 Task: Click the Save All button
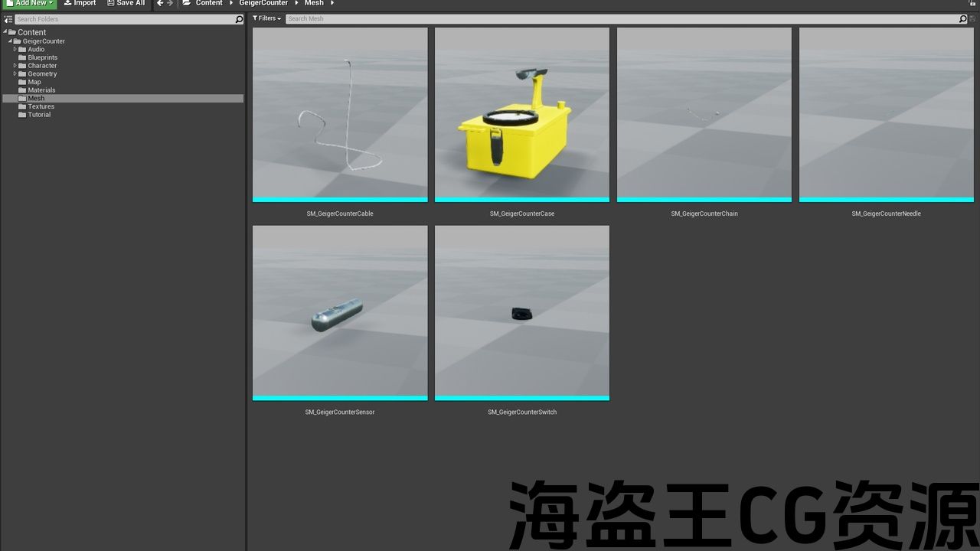click(x=126, y=3)
